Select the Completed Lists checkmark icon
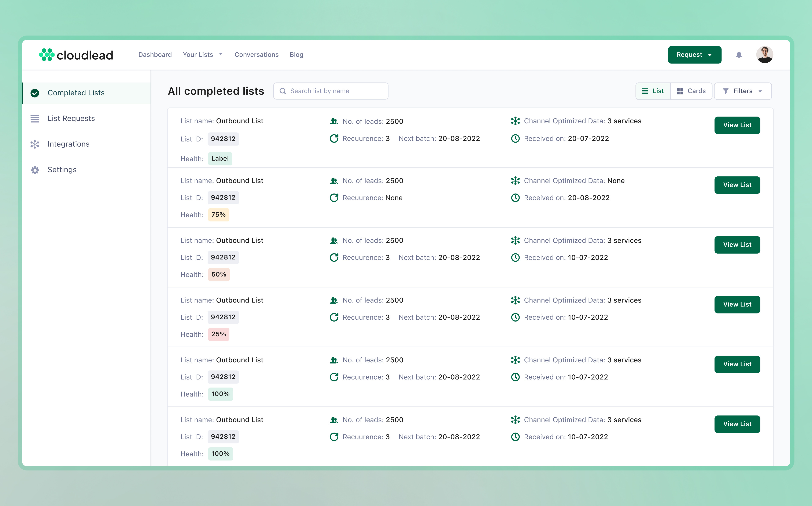Screen dimensions: 812x506 pos(35,93)
